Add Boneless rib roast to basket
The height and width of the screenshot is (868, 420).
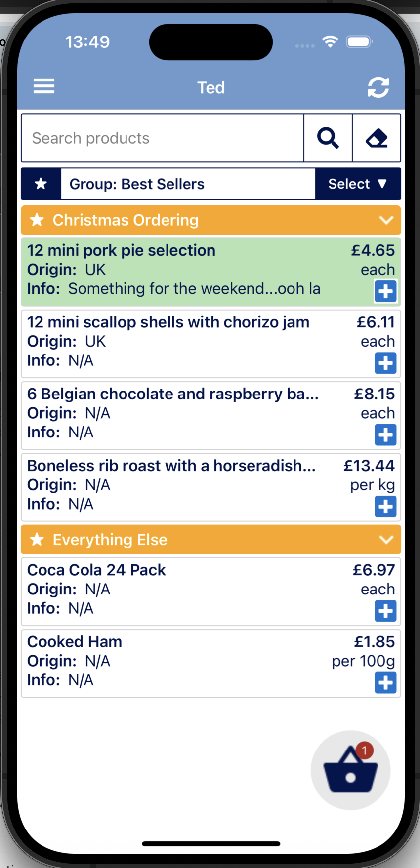[x=385, y=507]
